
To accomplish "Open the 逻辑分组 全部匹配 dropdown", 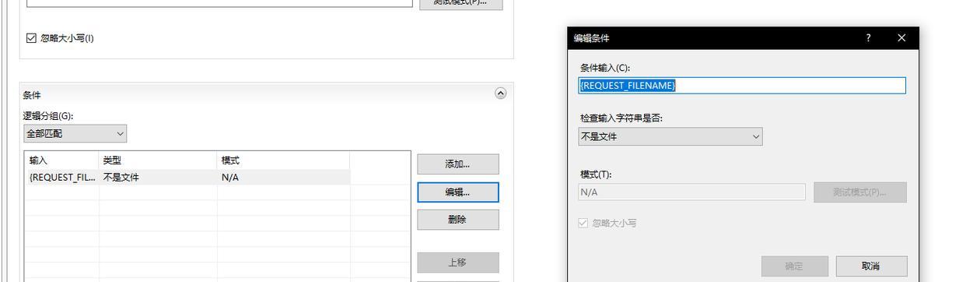I will (x=75, y=133).
